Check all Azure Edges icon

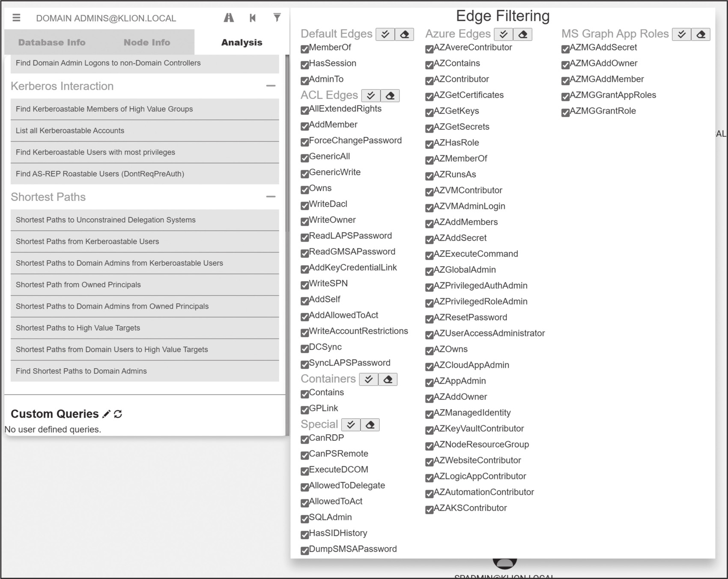(x=504, y=34)
